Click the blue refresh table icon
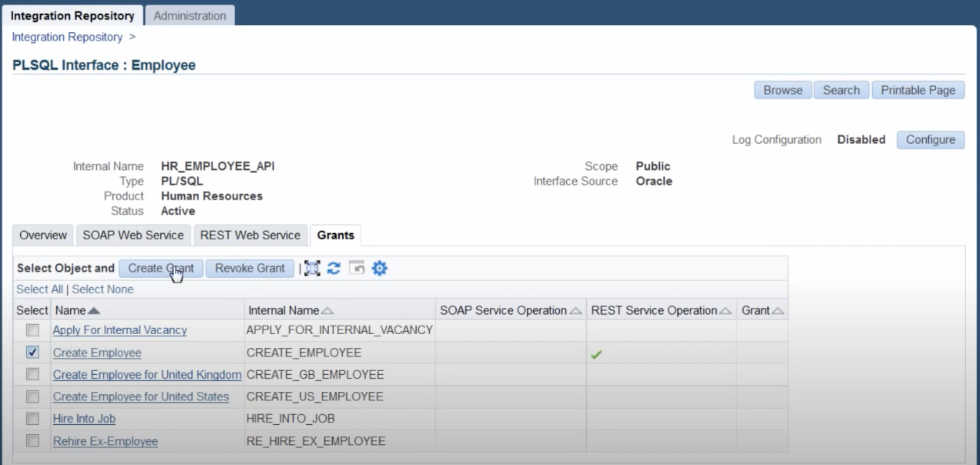 [334, 268]
